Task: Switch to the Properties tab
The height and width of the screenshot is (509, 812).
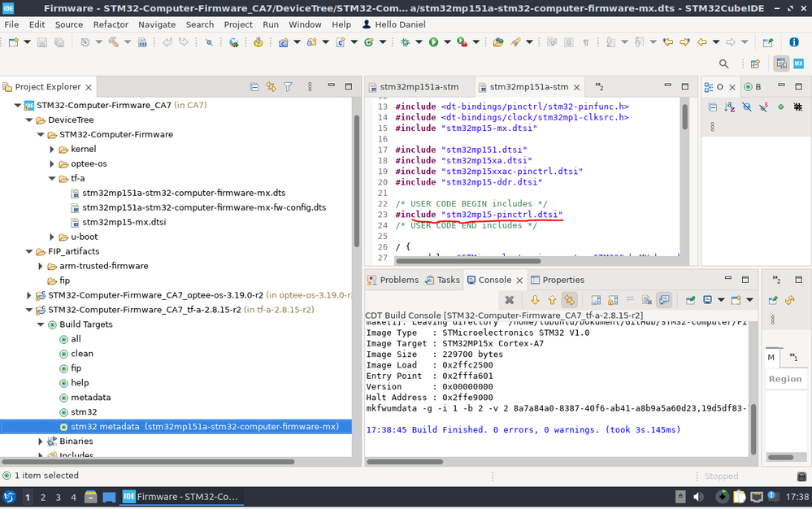Action: click(558, 280)
